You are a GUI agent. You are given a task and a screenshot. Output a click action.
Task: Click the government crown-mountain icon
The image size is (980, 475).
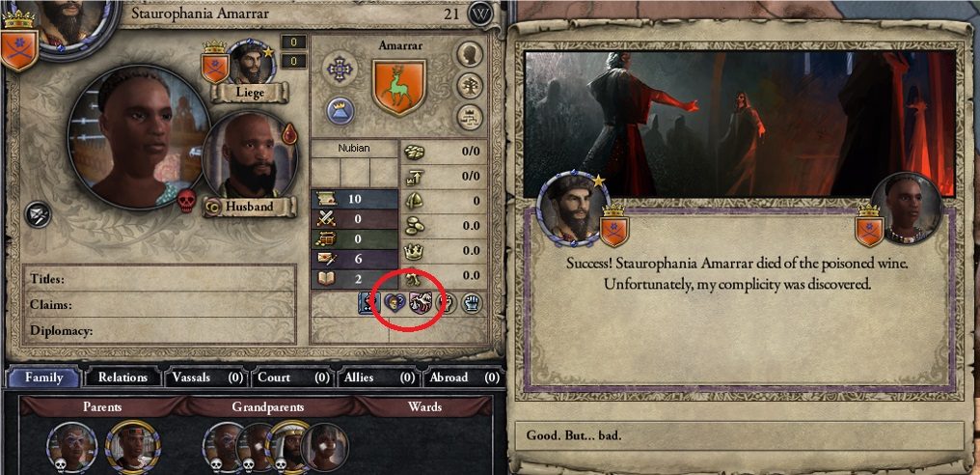[x=340, y=111]
